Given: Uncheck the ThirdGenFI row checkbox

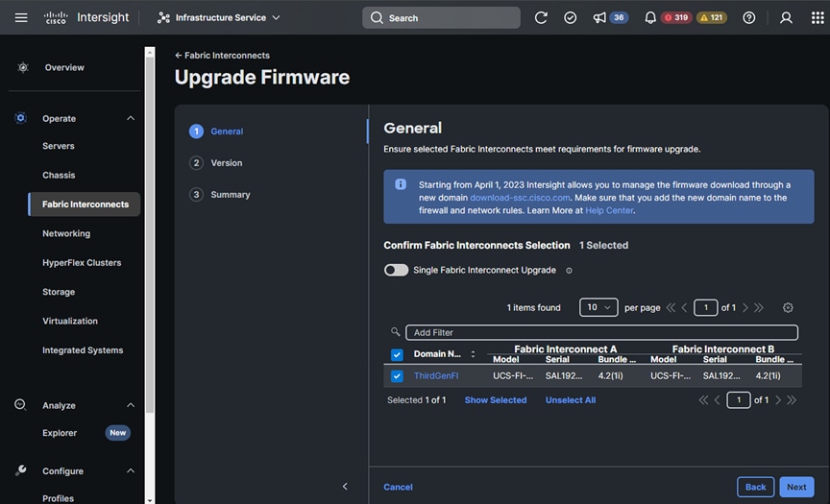Looking at the screenshot, I should pos(397,376).
